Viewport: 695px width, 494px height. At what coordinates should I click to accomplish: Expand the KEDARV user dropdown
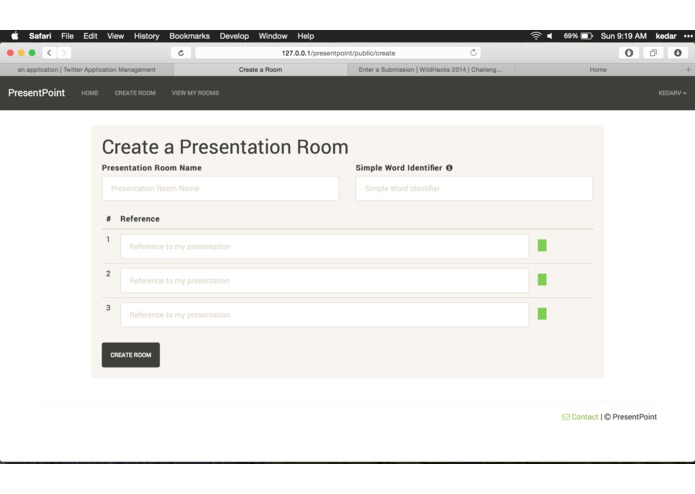[x=672, y=93]
